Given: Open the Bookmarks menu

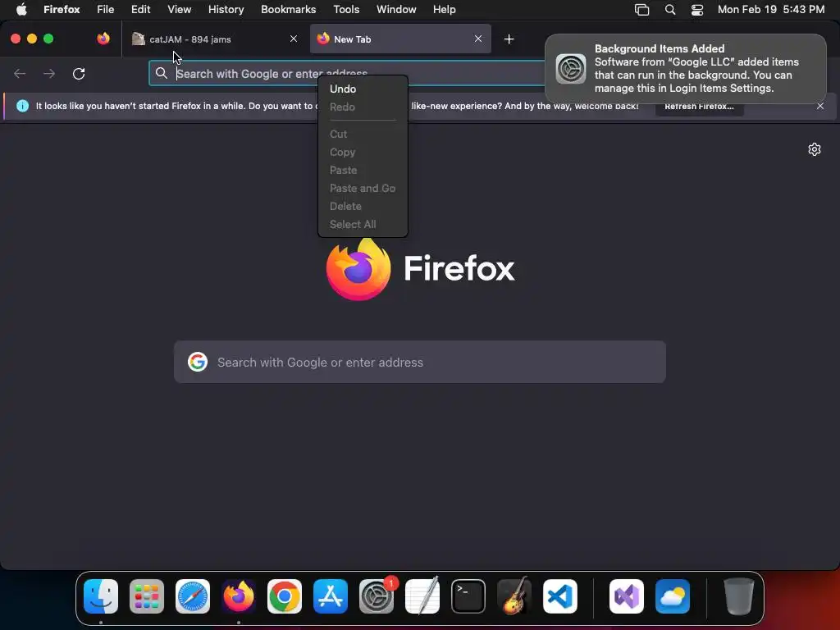Looking at the screenshot, I should tap(288, 10).
